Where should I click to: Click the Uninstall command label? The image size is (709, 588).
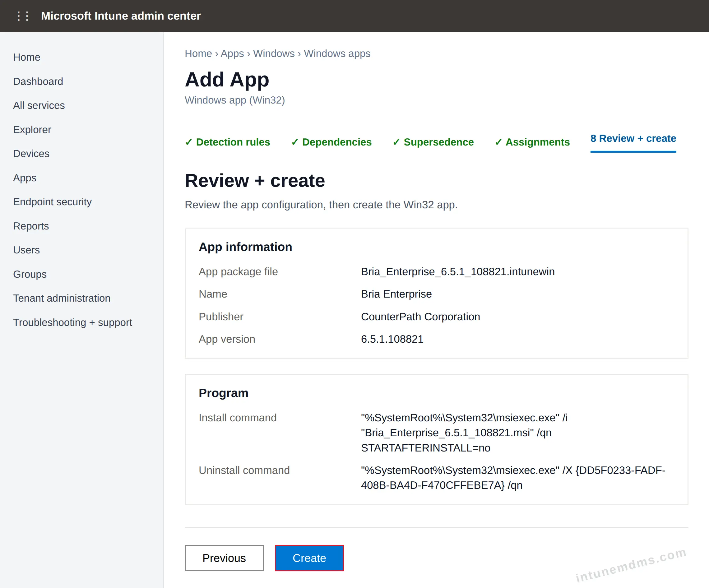244,470
